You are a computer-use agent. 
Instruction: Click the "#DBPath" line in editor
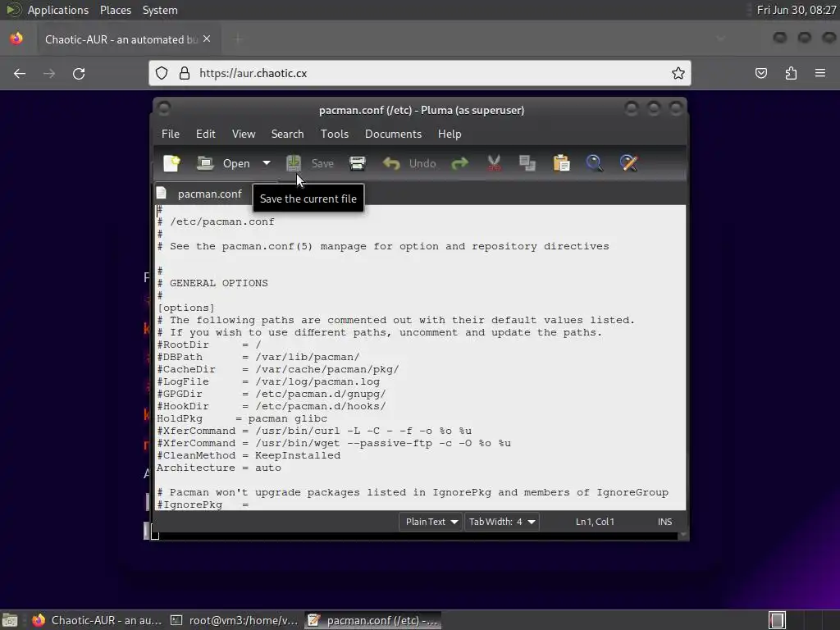coord(258,357)
